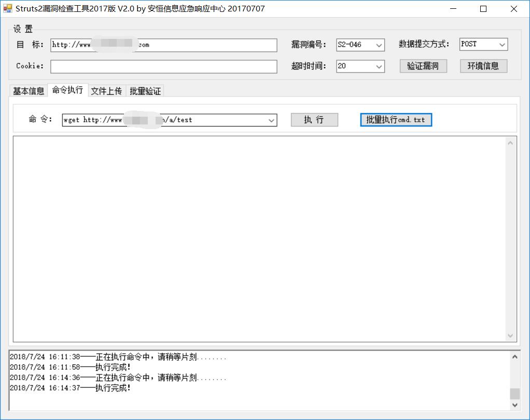Open the 数据提交方式 POST dropdown
The width and height of the screenshot is (530, 420).
[483, 44]
